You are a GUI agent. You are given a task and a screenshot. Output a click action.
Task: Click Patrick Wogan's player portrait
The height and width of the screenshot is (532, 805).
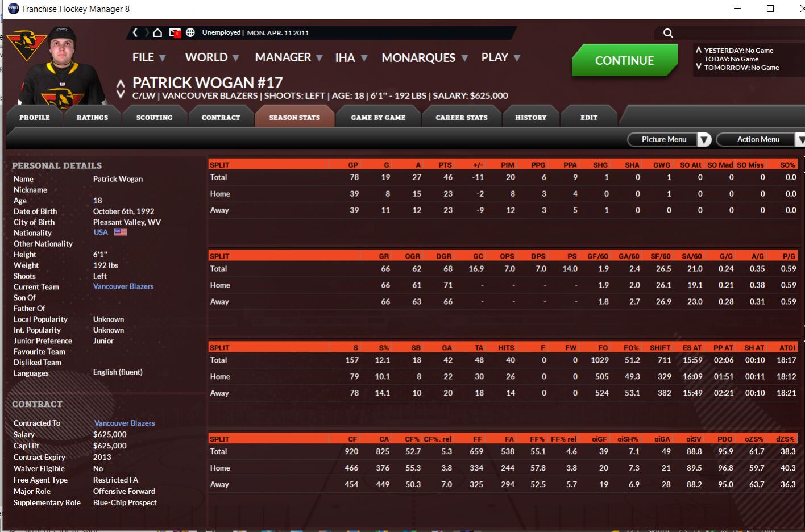point(61,65)
